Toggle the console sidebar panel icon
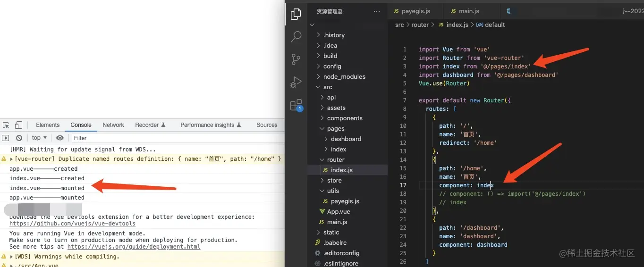644x267 pixels. 6,138
